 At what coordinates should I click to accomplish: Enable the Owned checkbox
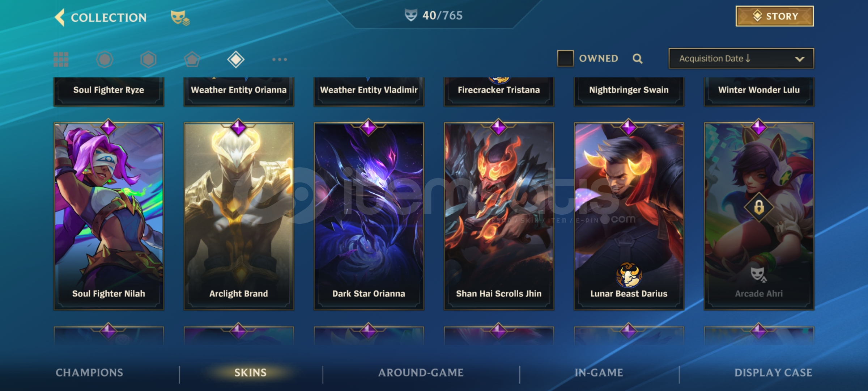tap(565, 58)
